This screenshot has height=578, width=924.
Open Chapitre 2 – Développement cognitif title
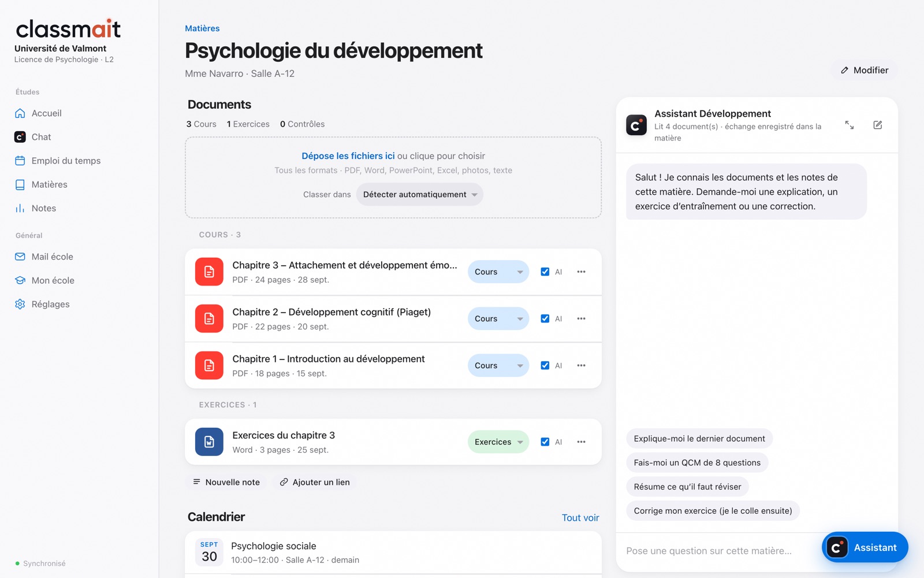331,312
